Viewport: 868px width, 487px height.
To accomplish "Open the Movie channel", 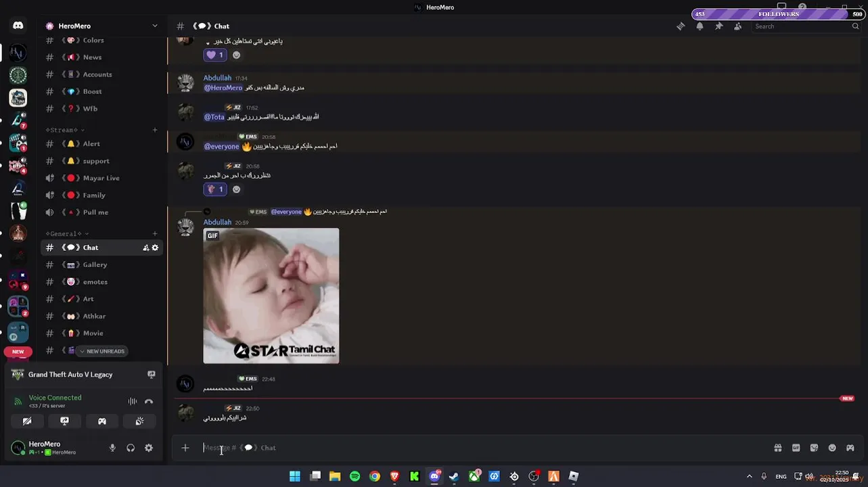I will tap(101, 333).
